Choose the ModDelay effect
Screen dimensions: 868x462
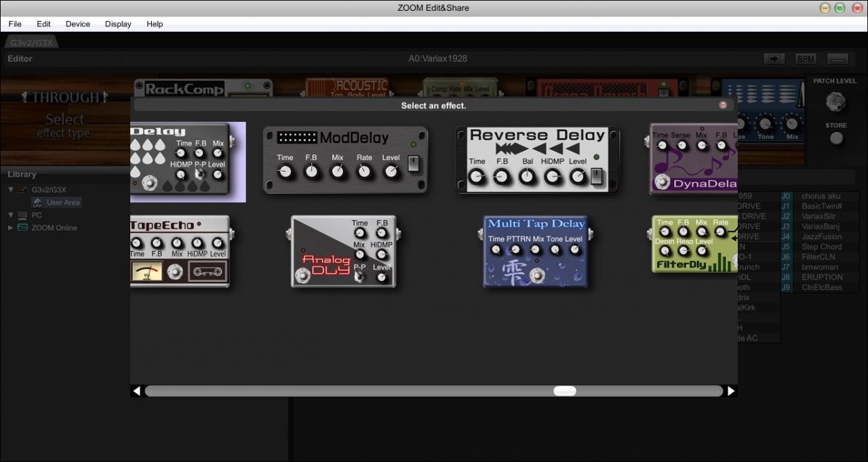click(x=346, y=160)
